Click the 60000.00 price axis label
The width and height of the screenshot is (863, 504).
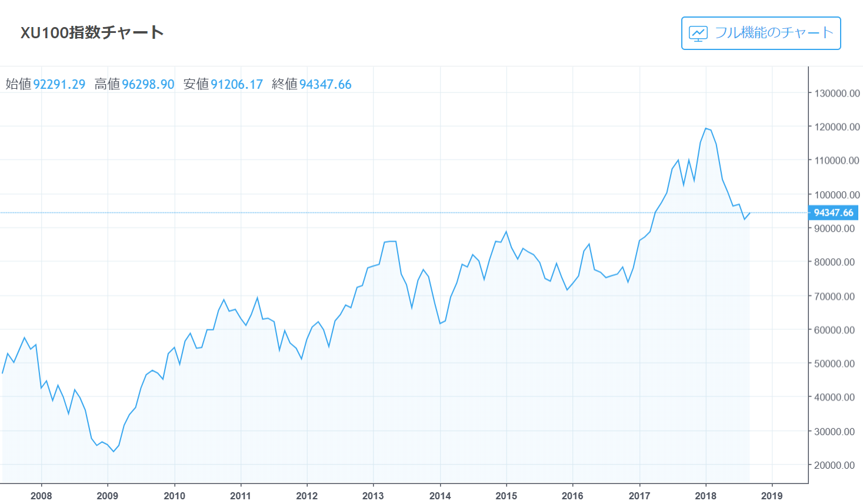tap(834, 331)
